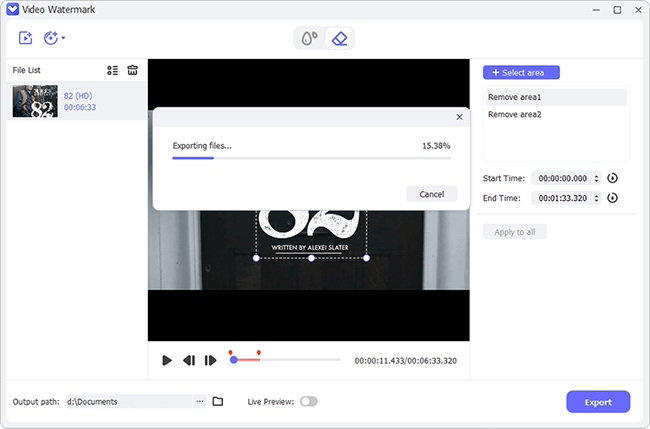Click the add video file icon
Viewport: 650px width, 429px height.
[x=25, y=38]
